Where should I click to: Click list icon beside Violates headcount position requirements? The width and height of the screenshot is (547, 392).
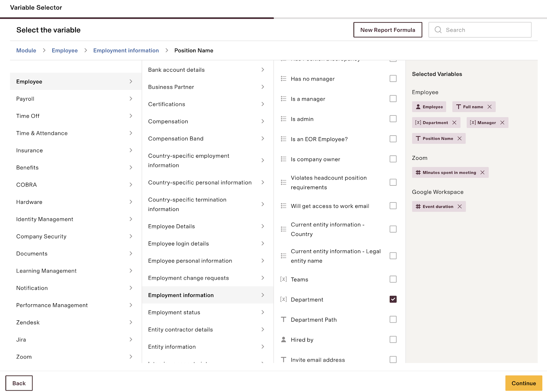click(283, 182)
